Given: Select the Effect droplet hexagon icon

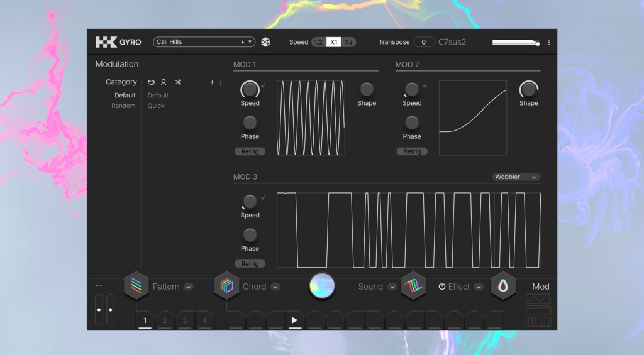Looking at the screenshot, I should (x=503, y=286).
